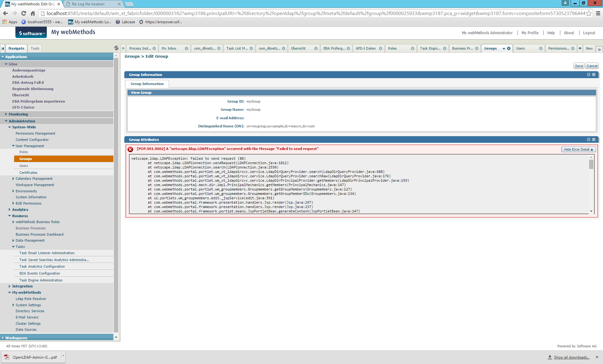Click the Save button
This screenshot has width=603, height=364.
(579, 66)
